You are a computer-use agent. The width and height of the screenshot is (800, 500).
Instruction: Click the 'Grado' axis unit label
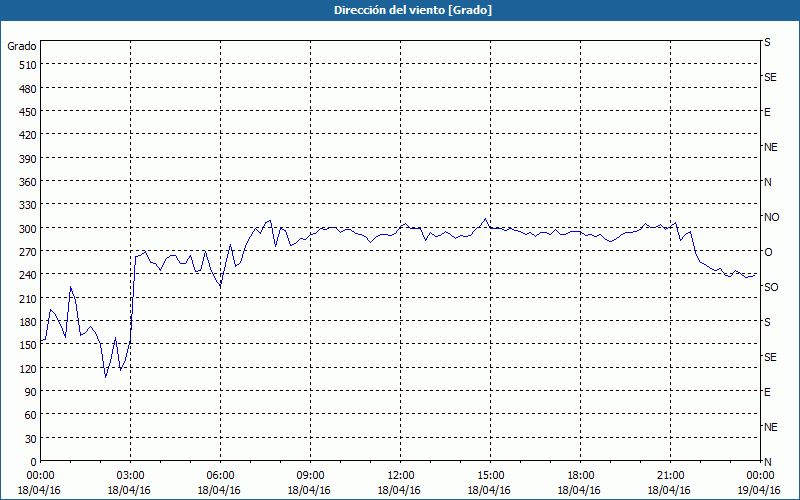(22, 46)
